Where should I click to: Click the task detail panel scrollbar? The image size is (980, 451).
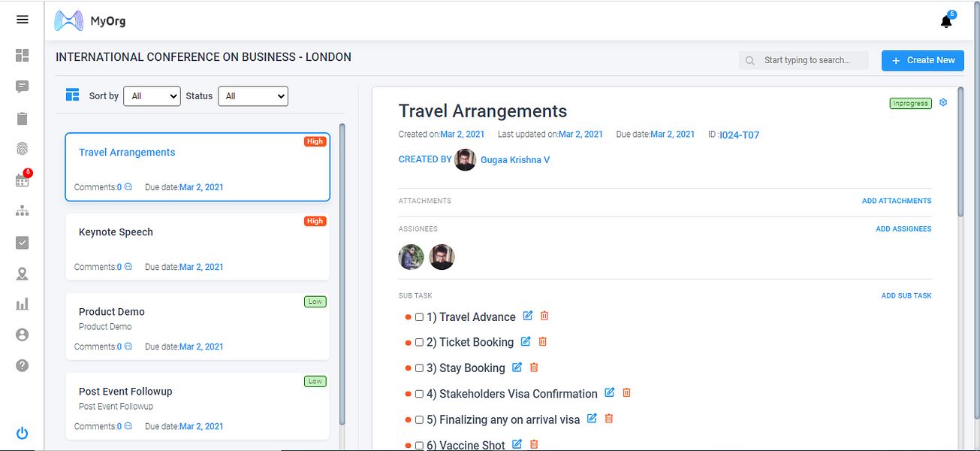(x=960, y=152)
